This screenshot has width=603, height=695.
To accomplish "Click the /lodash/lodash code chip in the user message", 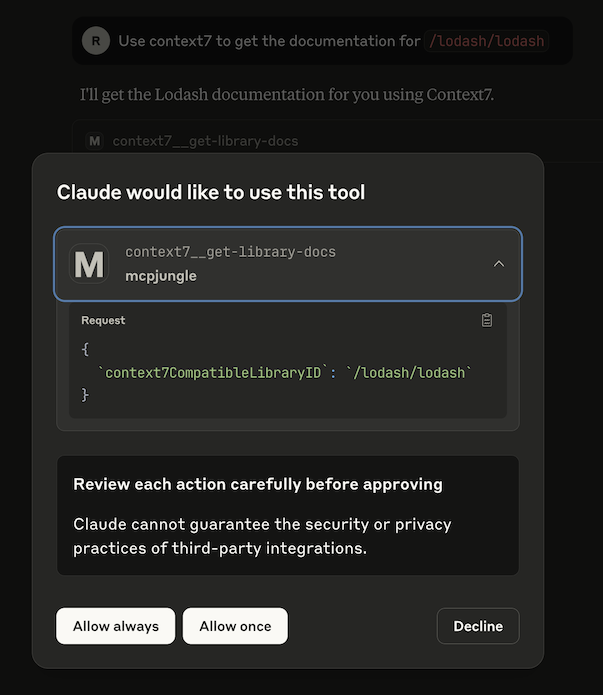I will (487, 41).
